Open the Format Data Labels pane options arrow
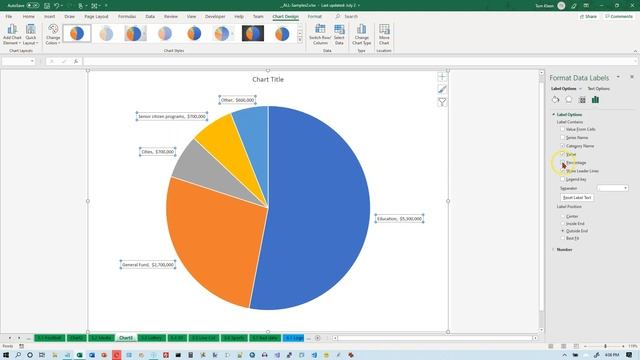This screenshot has width=640, height=360. (618, 77)
